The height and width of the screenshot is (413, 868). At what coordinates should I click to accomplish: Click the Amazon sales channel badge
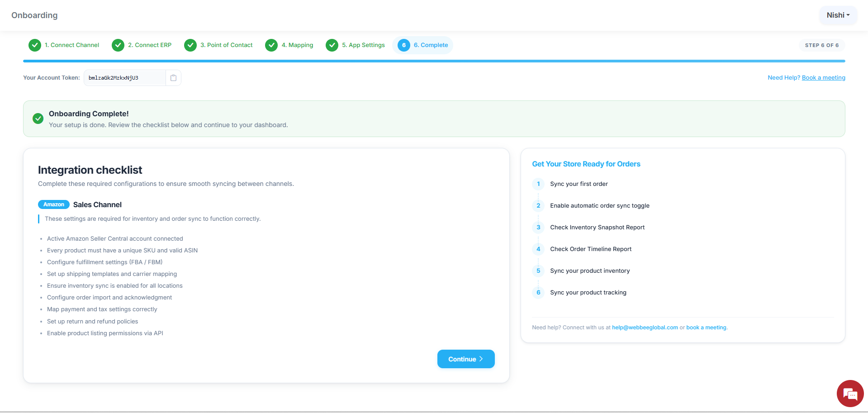(x=54, y=204)
